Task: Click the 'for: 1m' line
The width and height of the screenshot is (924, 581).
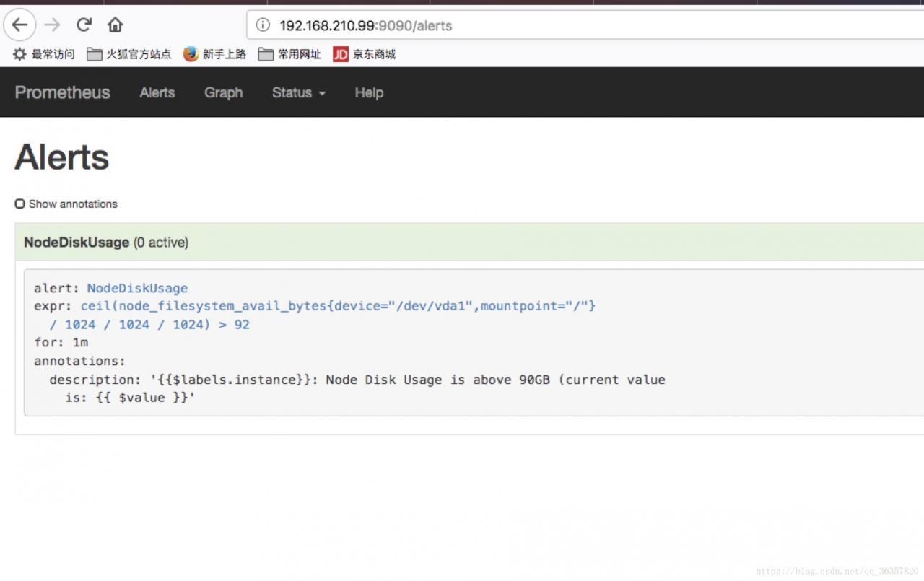Action: (x=61, y=342)
